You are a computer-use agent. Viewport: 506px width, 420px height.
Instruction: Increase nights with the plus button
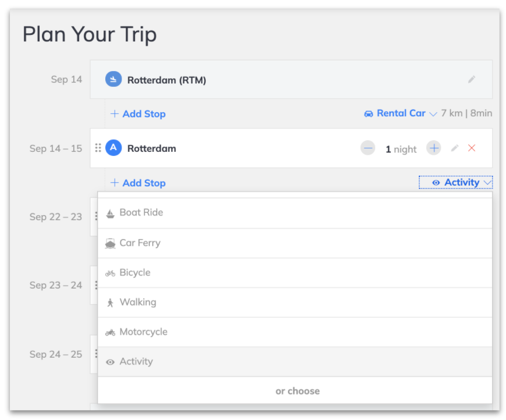coord(434,148)
